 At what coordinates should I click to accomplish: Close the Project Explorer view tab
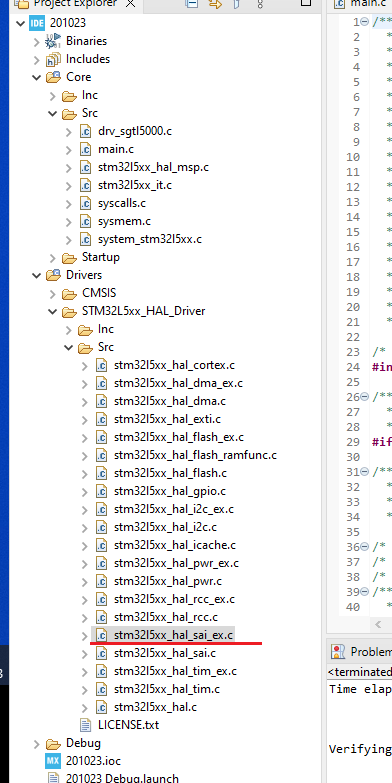click(x=130, y=3)
